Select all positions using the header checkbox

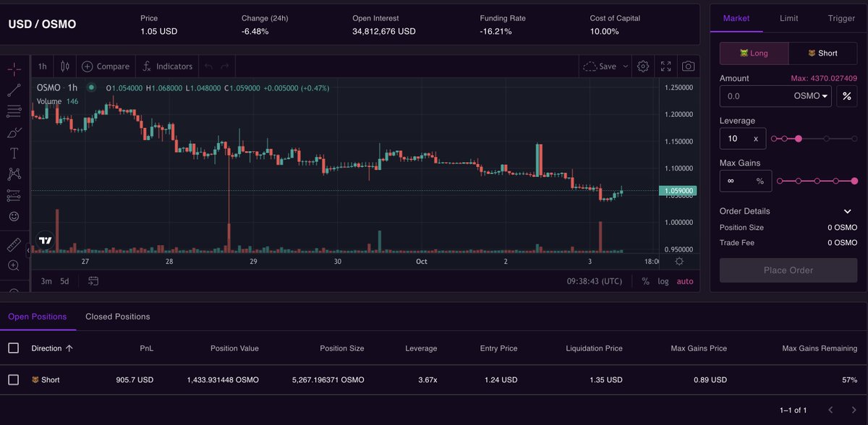pos(13,348)
